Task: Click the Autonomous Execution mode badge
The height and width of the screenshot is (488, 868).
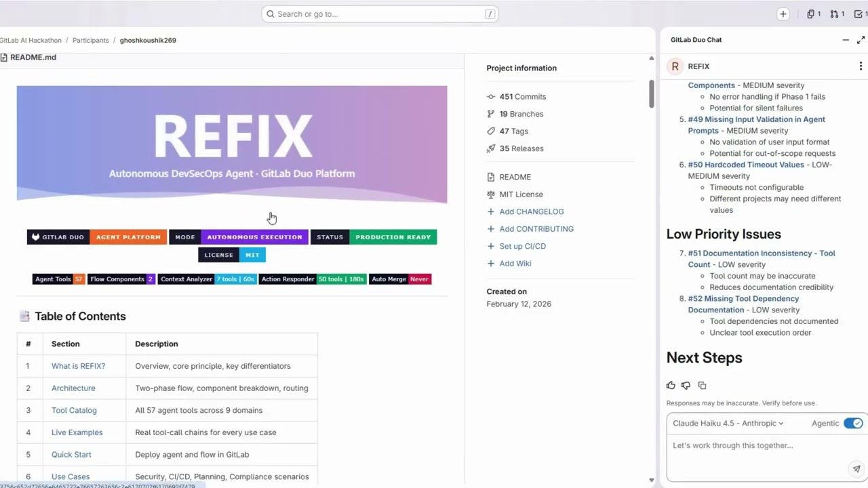Action: [238, 237]
